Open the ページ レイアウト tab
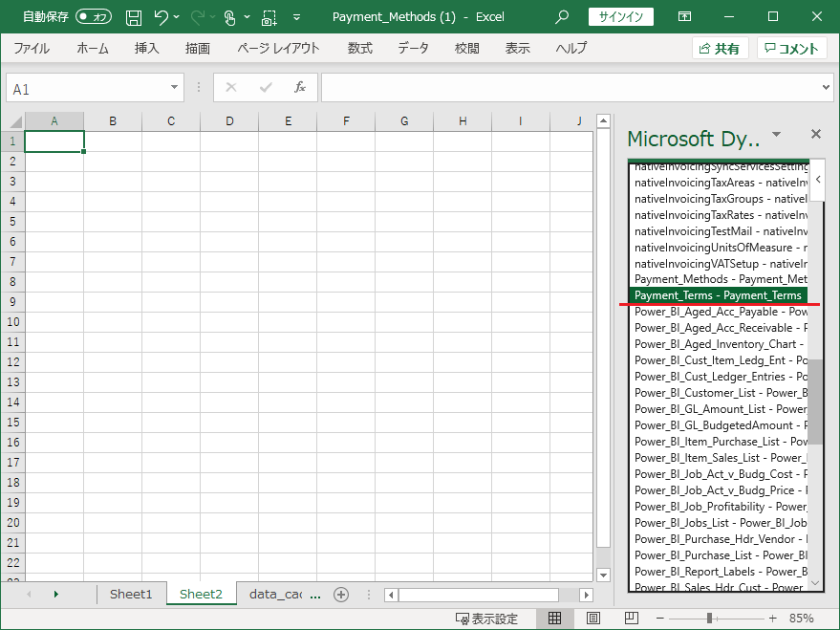 pyautogui.click(x=279, y=48)
